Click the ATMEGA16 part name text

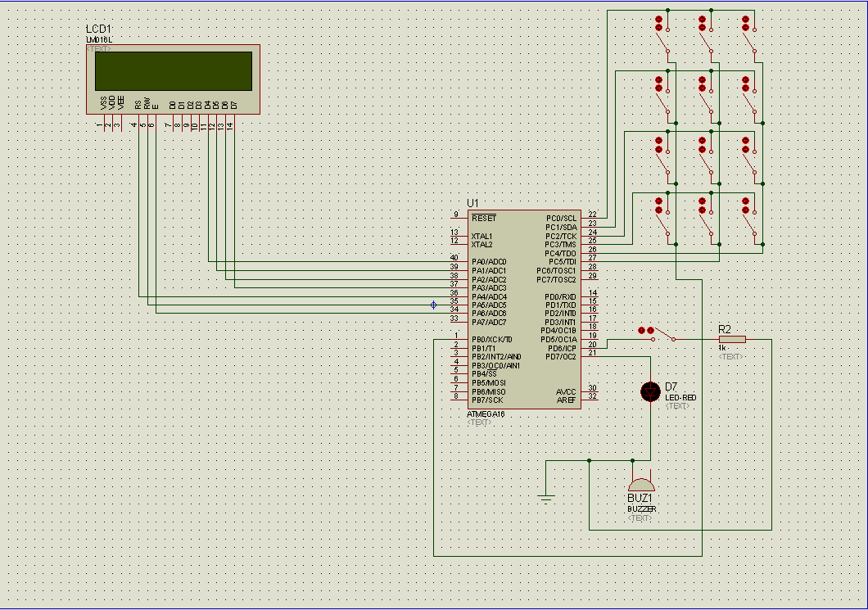486,414
